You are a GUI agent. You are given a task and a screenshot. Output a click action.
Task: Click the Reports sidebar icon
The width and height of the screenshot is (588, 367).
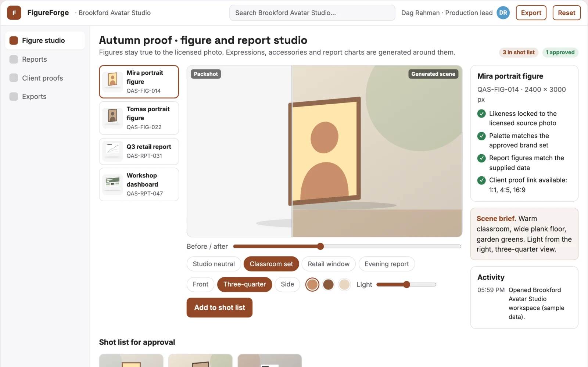pyautogui.click(x=14, y=59)
